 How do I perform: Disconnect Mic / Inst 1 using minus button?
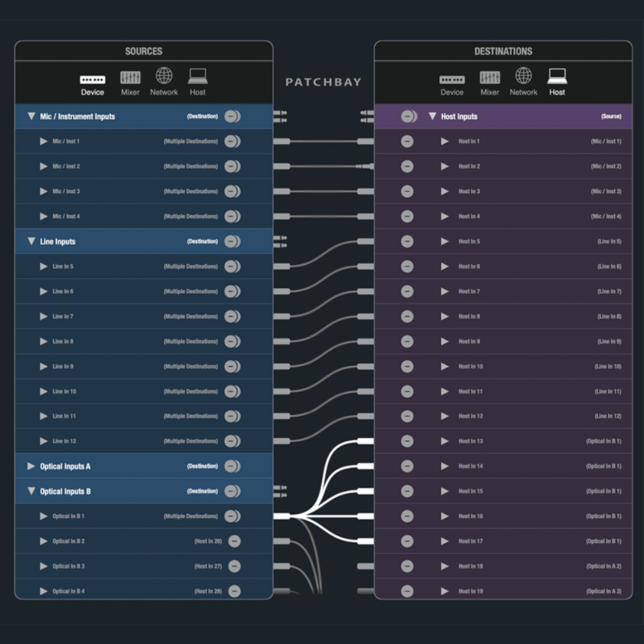pos(232,141)
